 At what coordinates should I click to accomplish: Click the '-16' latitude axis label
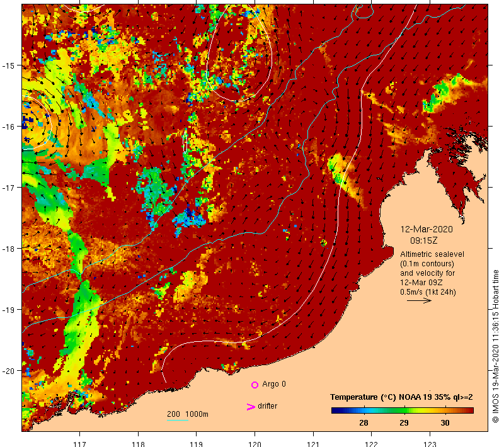[x=8, y=127]
